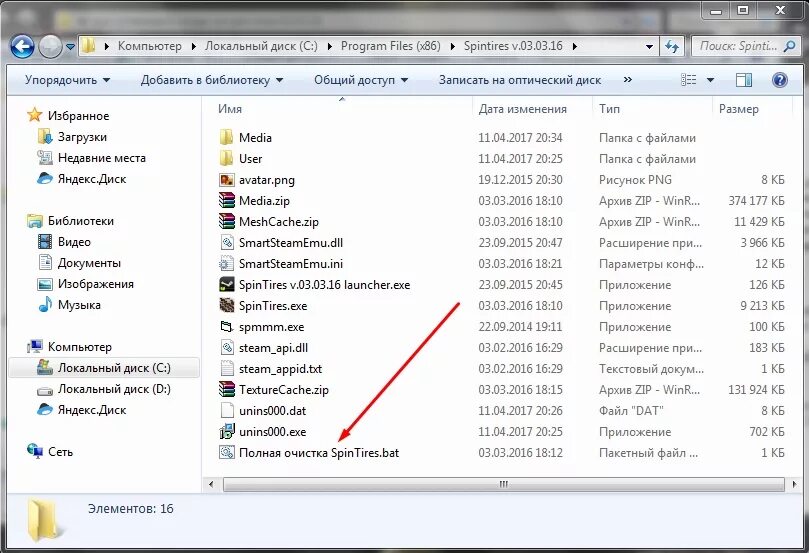Select Библиотеки in navigation pane
The height and width of the screenshot is (553, 809).
pyautogui.click(x=80, y=221)
